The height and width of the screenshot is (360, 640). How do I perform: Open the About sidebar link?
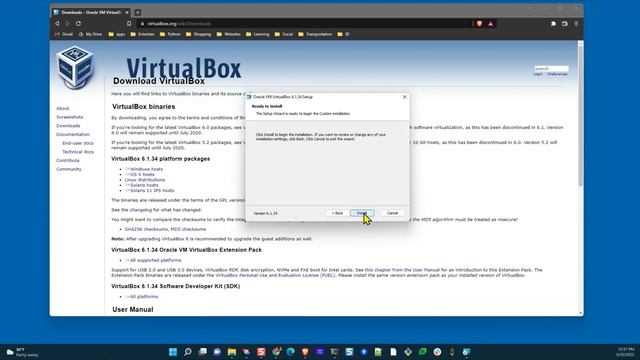[x=62, y=108]
